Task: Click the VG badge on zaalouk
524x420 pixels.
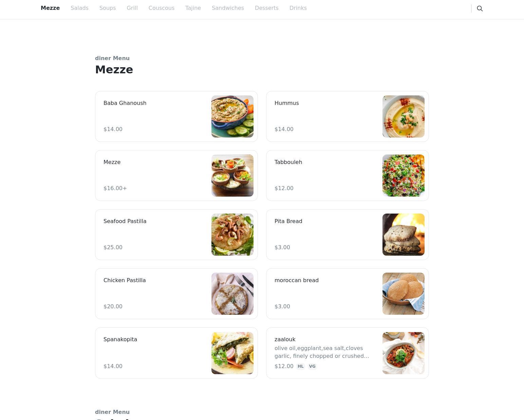Action: click(312, 366)
